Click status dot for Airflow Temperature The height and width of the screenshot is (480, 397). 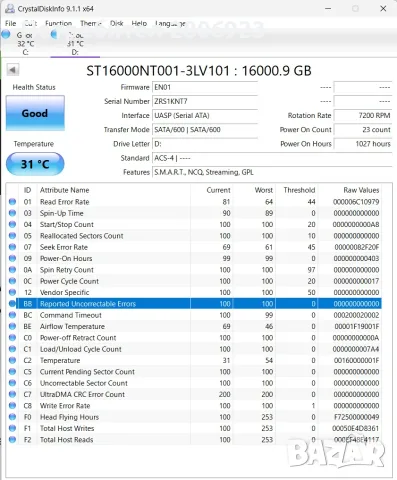(12, 326)
